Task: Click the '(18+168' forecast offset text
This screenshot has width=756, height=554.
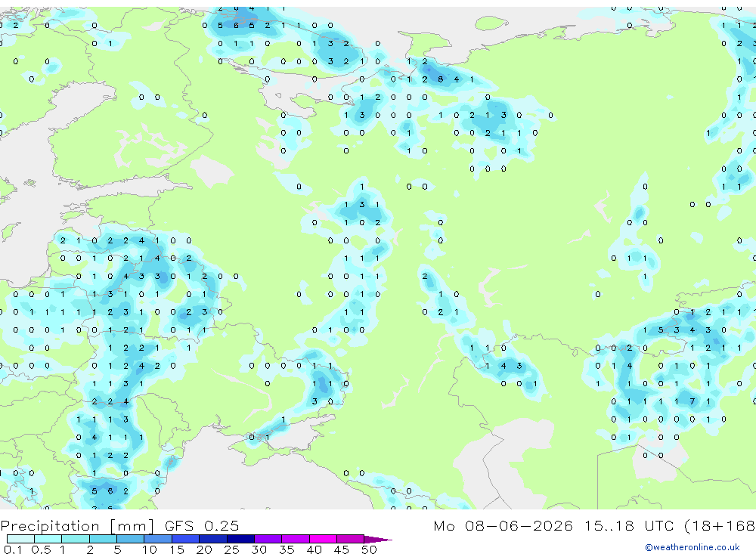Action: (720, 525)
